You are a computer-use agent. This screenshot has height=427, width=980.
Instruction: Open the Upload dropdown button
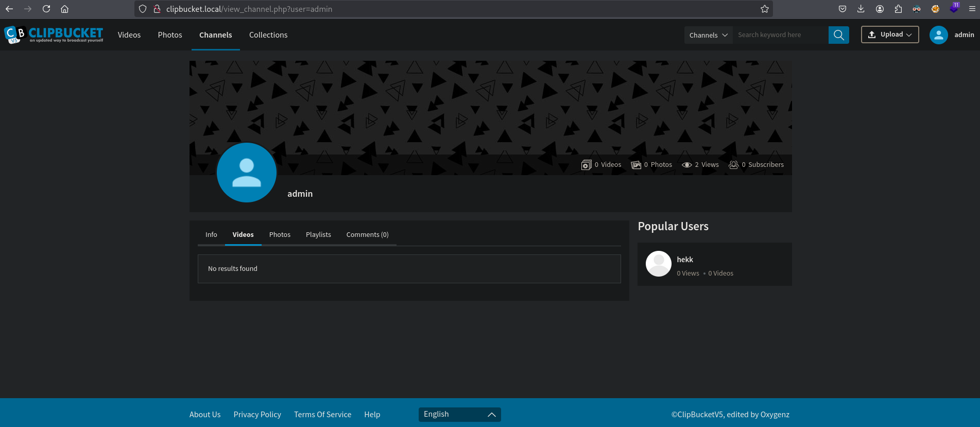click(x=889, y=35)
